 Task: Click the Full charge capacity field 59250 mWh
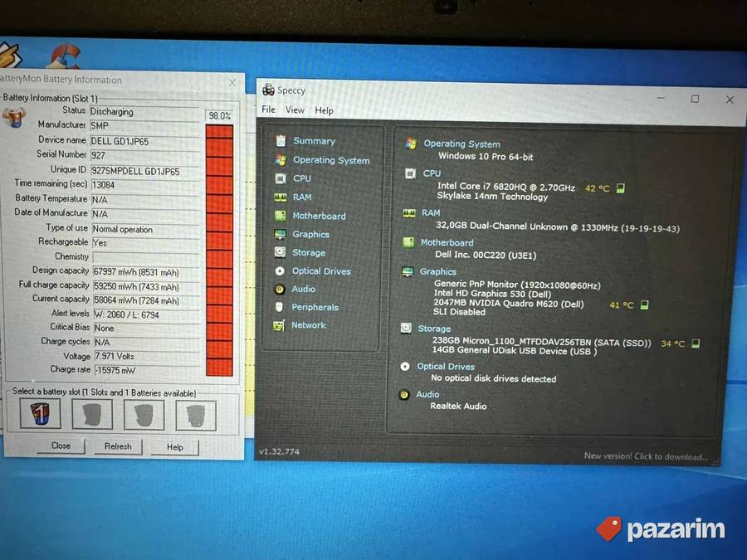click(144, 287)
